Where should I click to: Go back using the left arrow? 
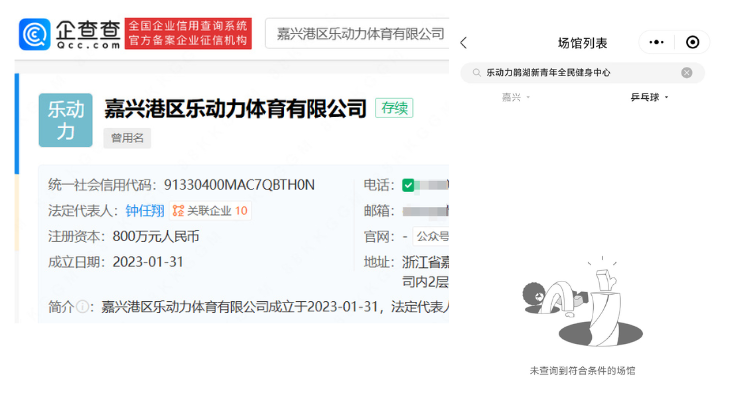[x=464, y=43]
